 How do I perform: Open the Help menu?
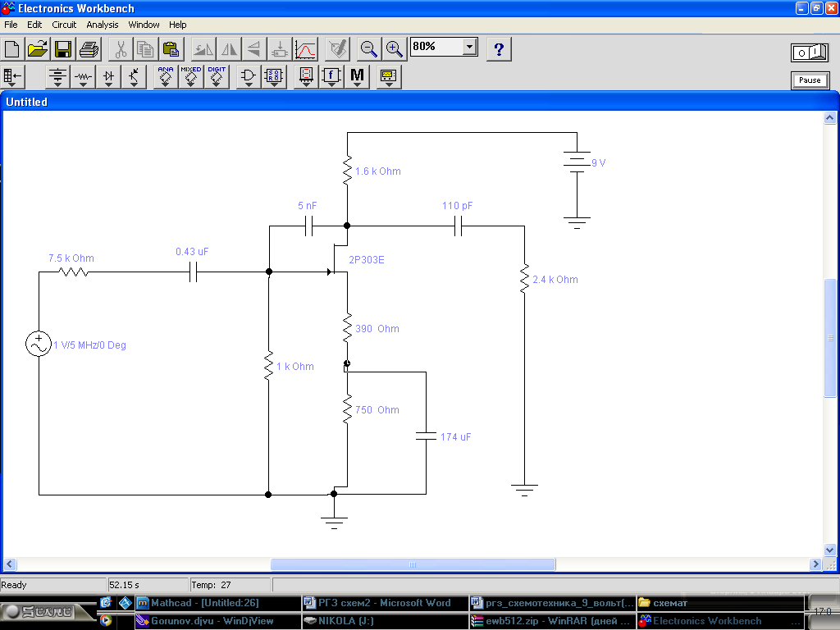click(177, 25)
